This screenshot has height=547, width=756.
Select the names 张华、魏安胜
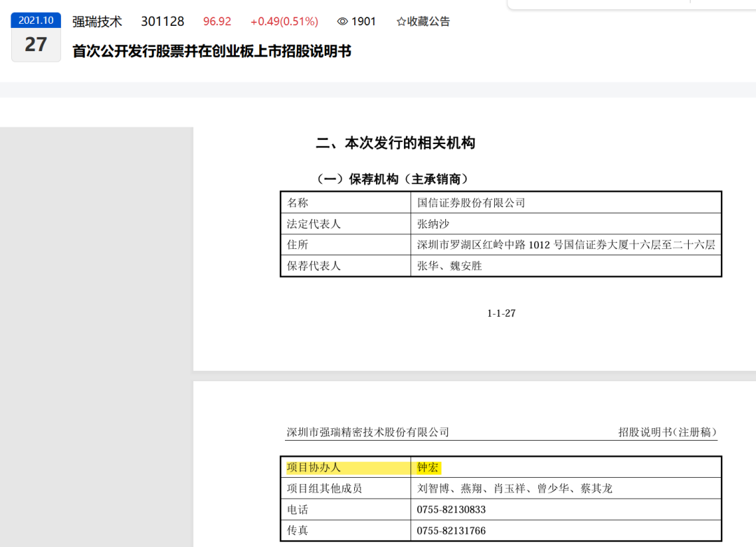[449, 266]
